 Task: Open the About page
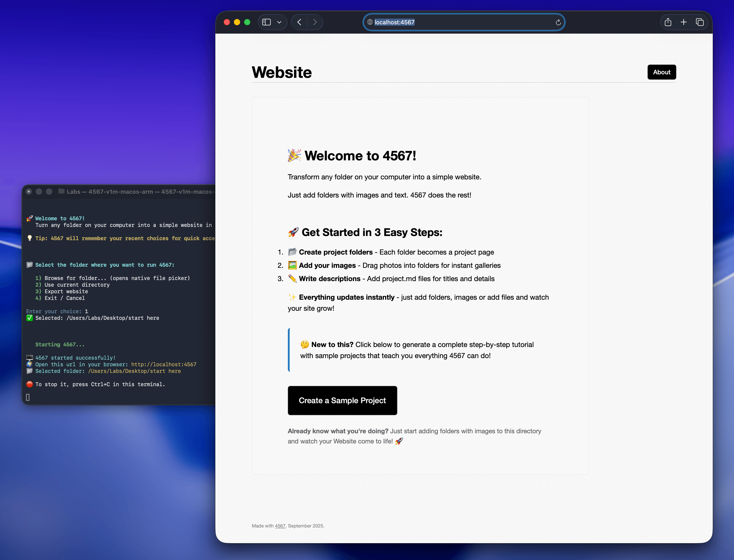click(662, 72)
